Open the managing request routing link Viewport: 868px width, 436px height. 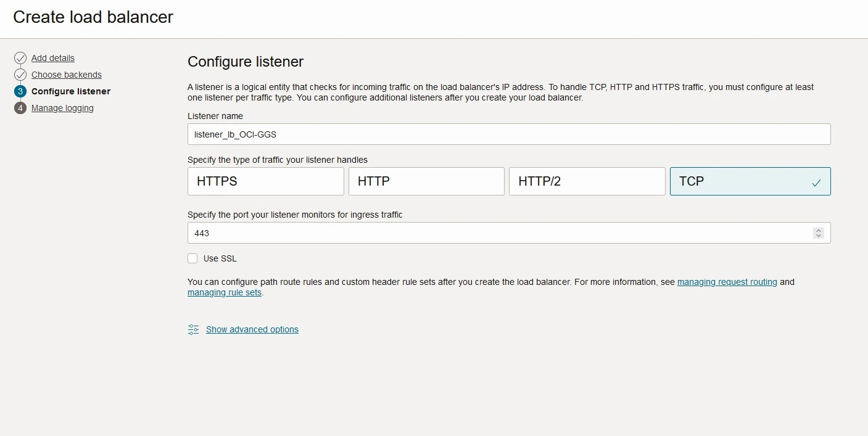(727, 282)
